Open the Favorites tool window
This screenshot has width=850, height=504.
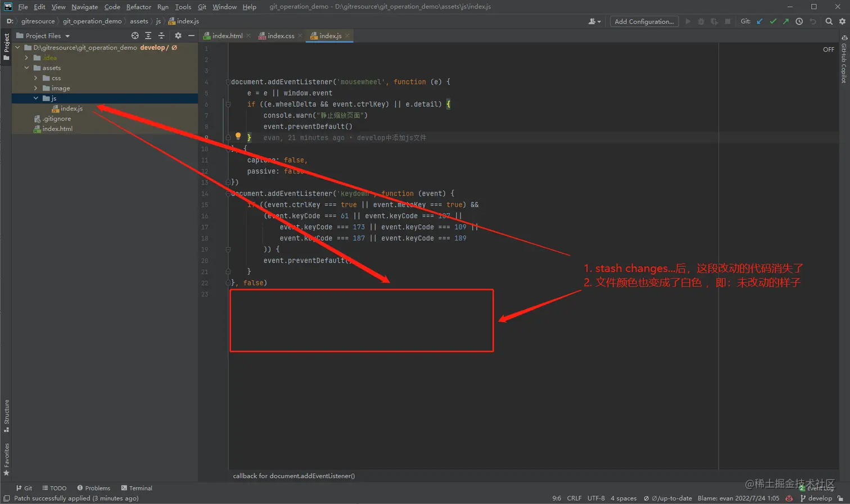pyautogui.click(x=6, y=460)
